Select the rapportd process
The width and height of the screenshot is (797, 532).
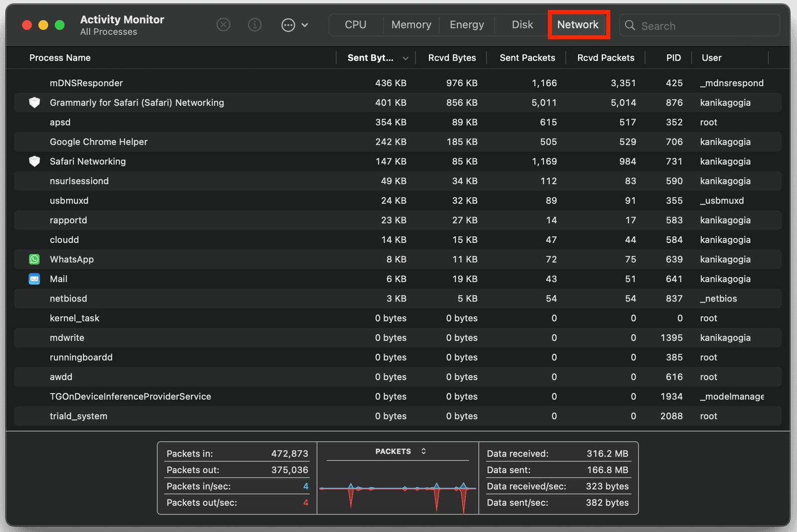(68, 220)
